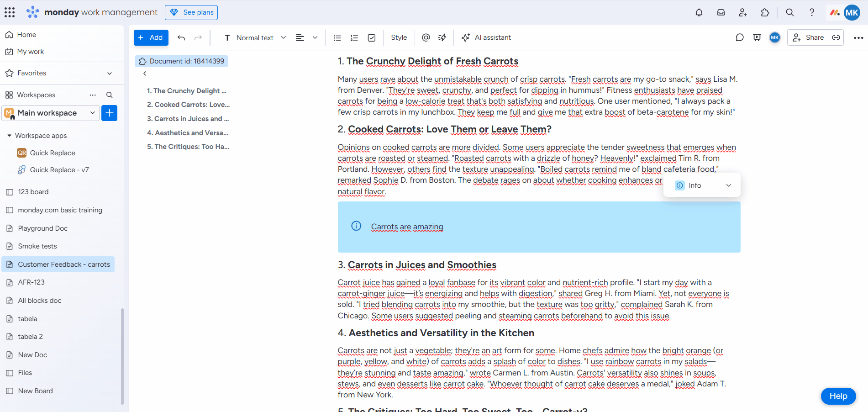
Task: Open the document options ellipsis menu
Action: point(858,37)
